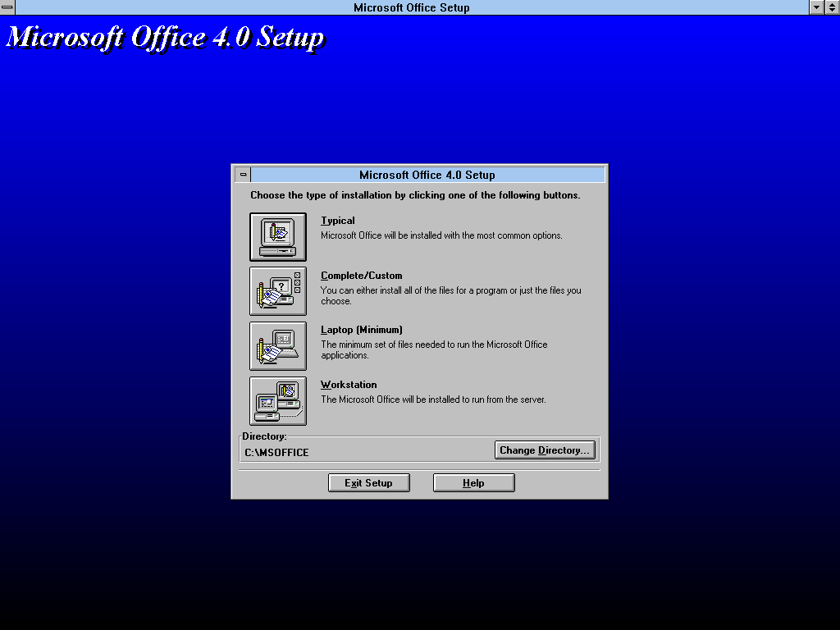Click the 'Microsoft Office 4.0 Setup' dialog title bar

[x=427, y=175]
